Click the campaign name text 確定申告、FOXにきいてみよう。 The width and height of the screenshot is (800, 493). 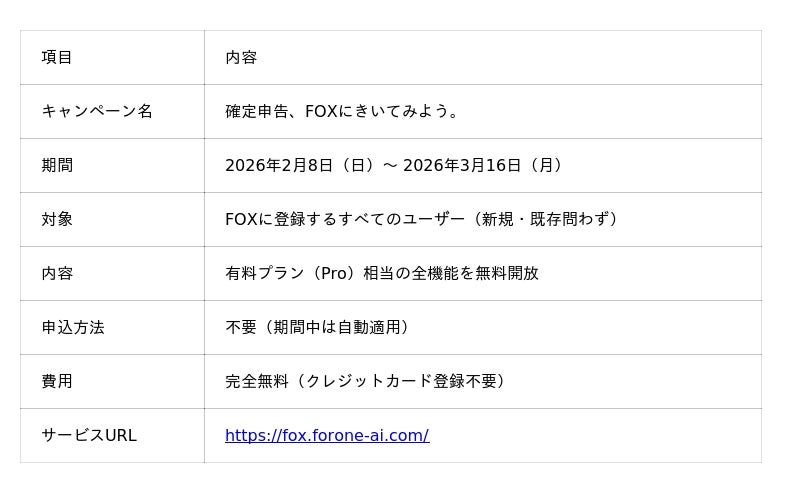click(x=343, y=112)
